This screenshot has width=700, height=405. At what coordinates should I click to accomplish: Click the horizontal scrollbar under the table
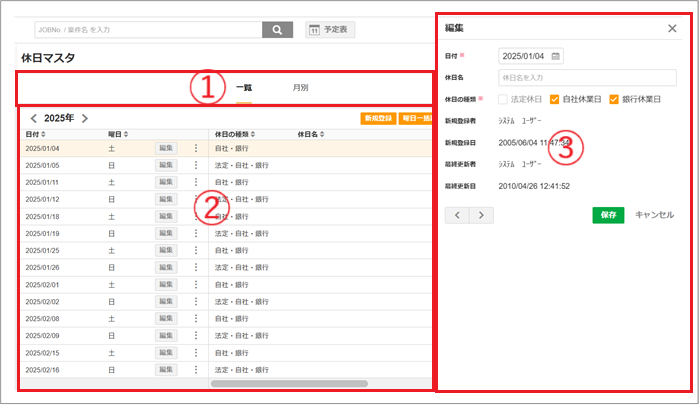coord(289,383)
